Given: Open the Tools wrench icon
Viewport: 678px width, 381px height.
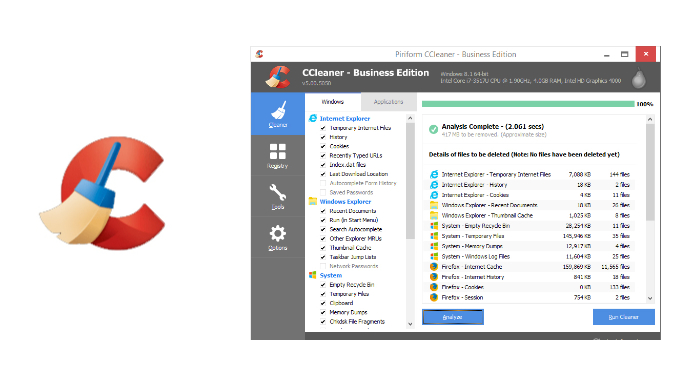Looking at the screenshot, I should tap(278, 192).
